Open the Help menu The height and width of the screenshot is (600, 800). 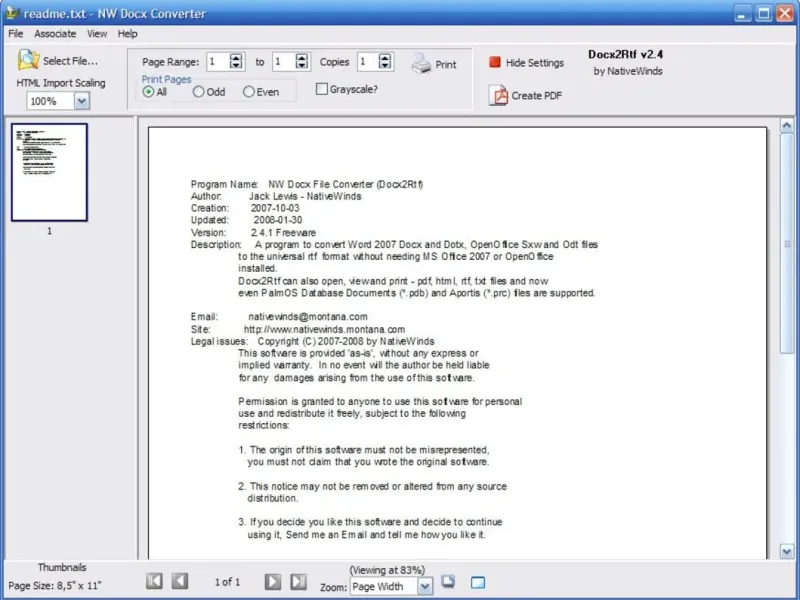click(128, 34)
